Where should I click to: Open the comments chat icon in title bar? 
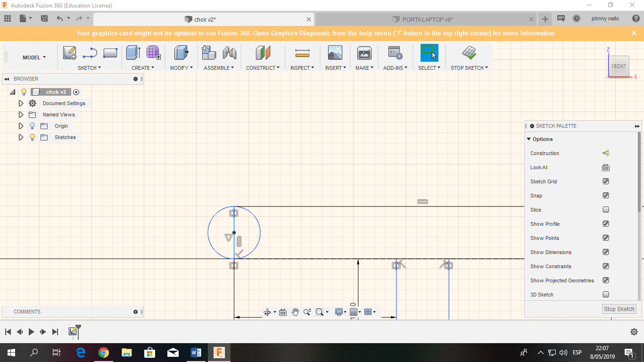(x=561, y=19)
